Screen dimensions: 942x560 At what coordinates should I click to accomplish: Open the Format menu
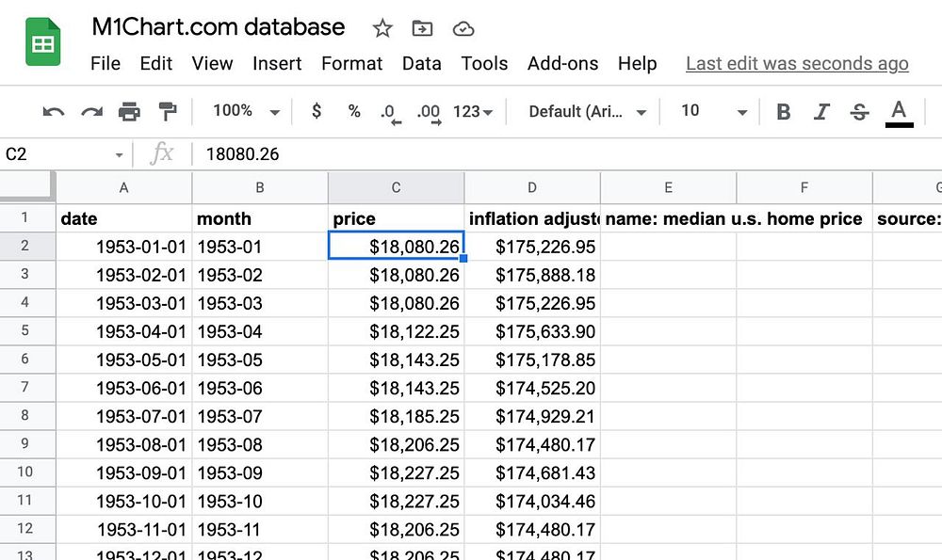click(352, 64)
